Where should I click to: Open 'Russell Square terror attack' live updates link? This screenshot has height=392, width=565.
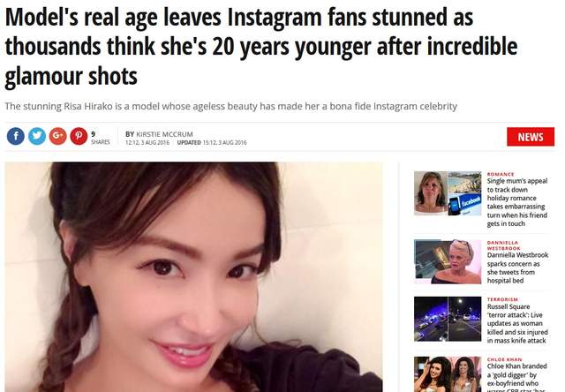pos(517,323)
